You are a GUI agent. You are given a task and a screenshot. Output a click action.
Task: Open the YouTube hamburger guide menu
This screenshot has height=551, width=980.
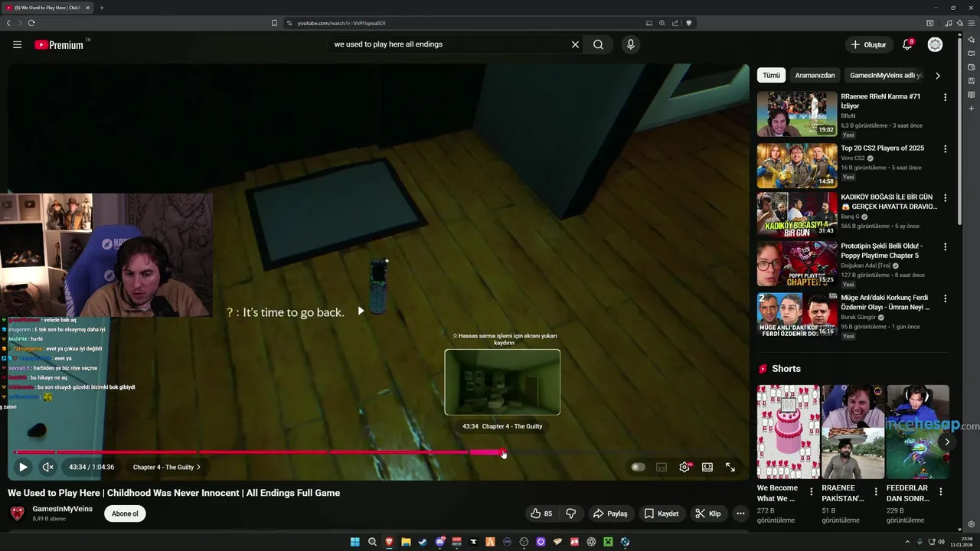[x=17, y=44]
